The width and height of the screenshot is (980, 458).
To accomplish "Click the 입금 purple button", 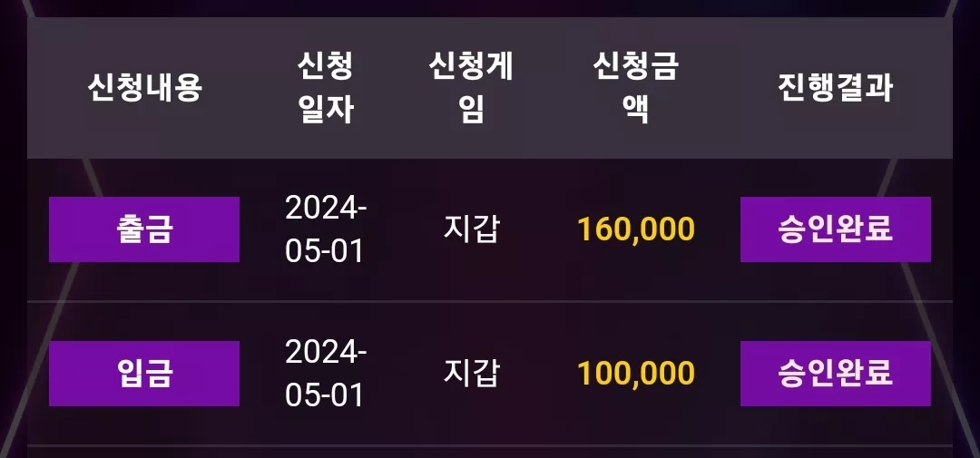I will click(x=143, y=374).
